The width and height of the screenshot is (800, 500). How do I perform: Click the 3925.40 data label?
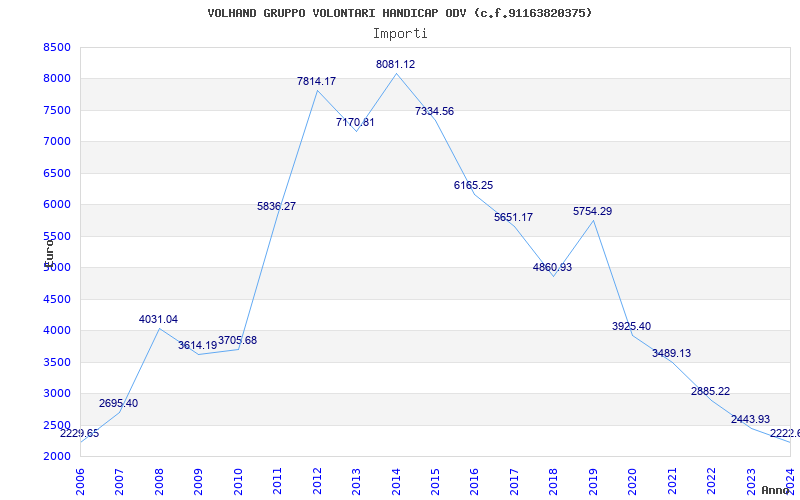pos(632,327)
